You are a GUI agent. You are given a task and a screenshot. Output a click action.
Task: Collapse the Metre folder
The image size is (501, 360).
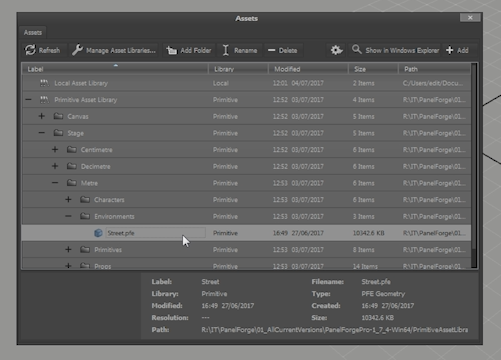pyautogui.click(x=55, y=183)
